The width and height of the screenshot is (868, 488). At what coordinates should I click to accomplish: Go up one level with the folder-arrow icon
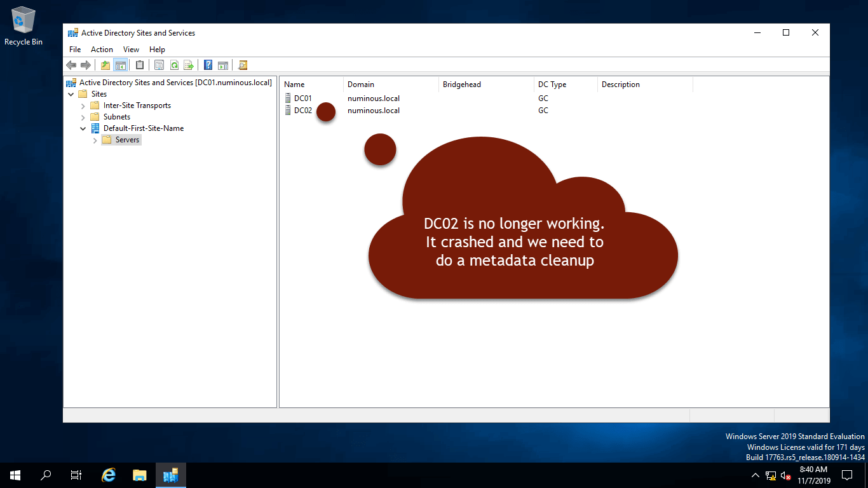[x=105, y=65]
